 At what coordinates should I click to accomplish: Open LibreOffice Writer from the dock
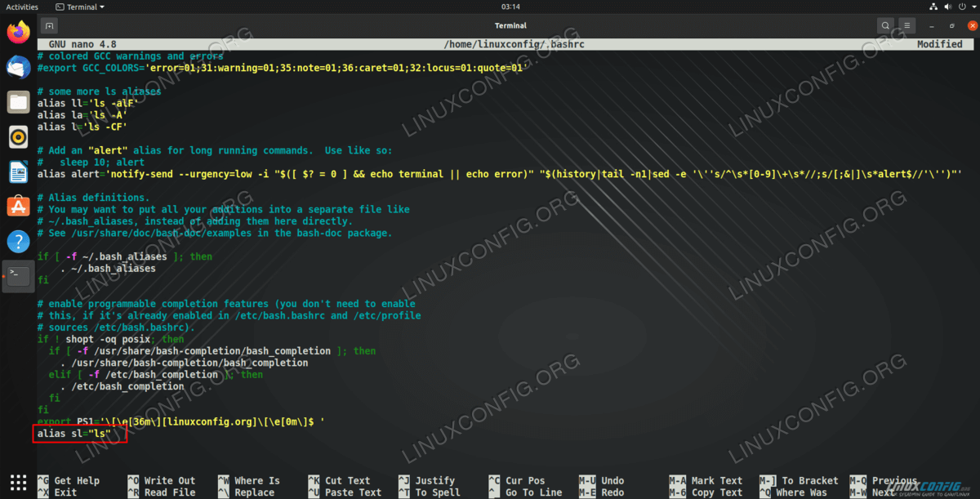[x=18, y=172]
